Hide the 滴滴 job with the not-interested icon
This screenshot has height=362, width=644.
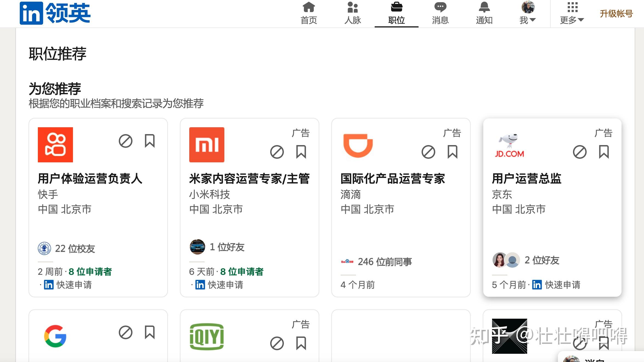click(x=428, y=152)
